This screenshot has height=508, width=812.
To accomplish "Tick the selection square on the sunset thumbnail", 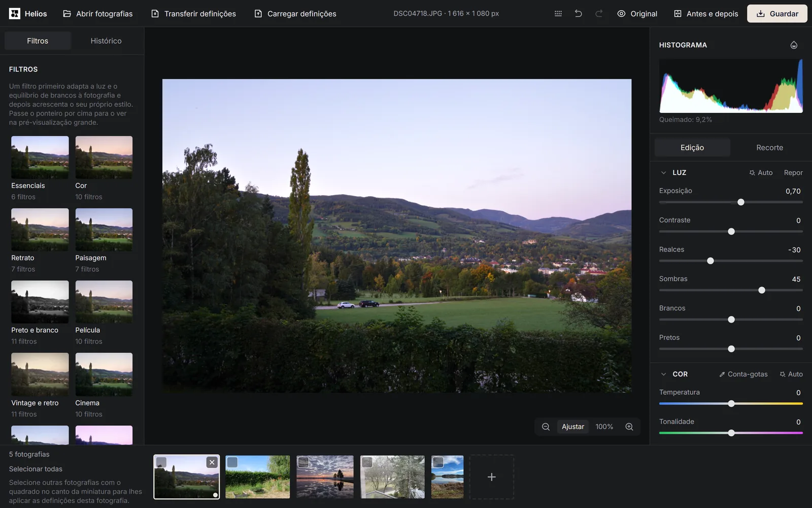I will (x=303, y=462).
